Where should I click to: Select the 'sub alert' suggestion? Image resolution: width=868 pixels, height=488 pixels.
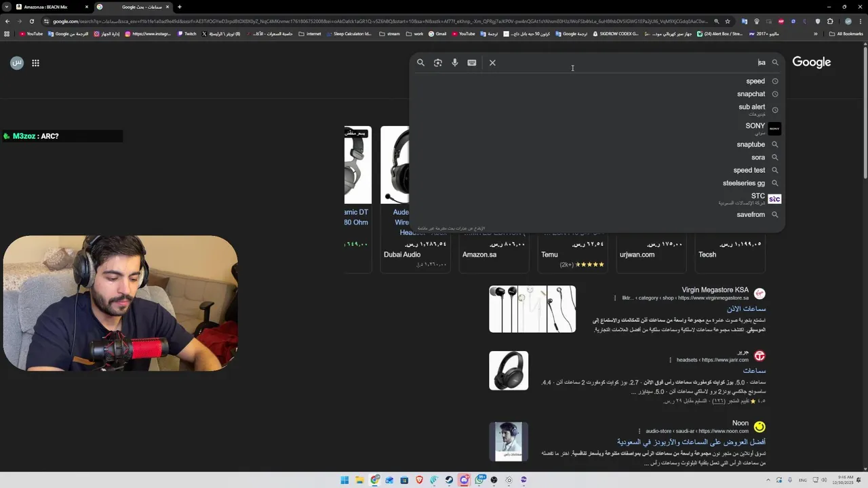tap(597, 109)
